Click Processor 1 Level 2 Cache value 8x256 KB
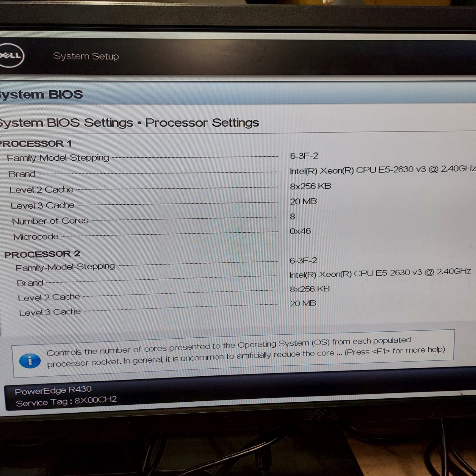 coord(310,186)
